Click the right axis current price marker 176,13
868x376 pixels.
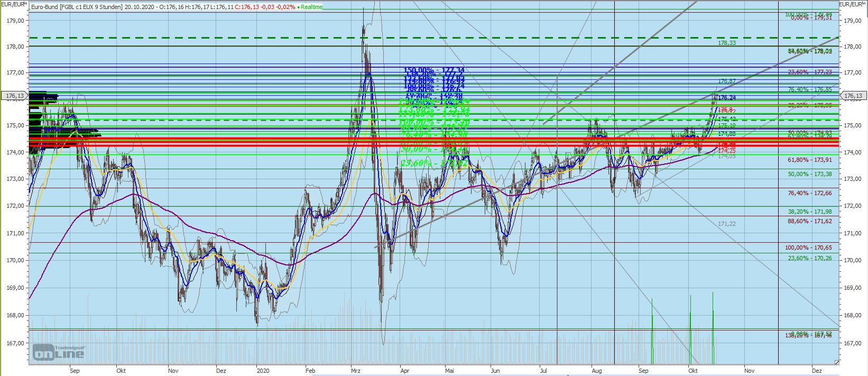pyautogui.click(x=853, y=96)
